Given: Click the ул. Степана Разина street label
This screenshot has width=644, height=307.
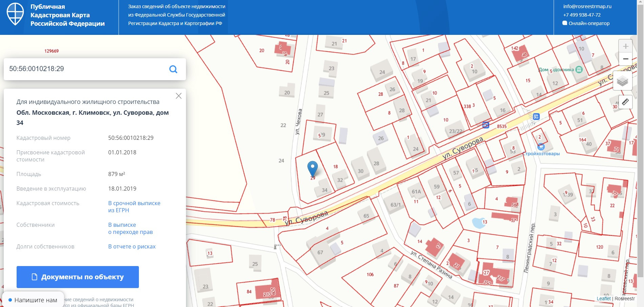Looking at the screenshot, I should tap(431, 264).
